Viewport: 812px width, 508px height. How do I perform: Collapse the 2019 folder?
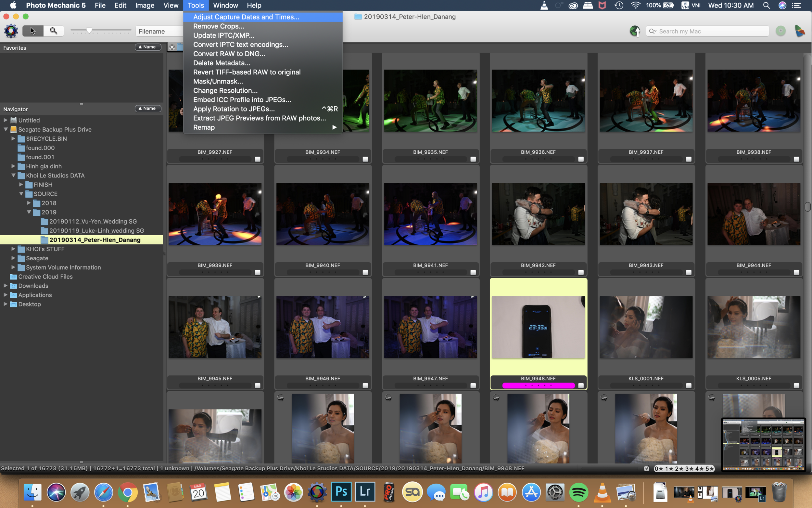[29, 212]
